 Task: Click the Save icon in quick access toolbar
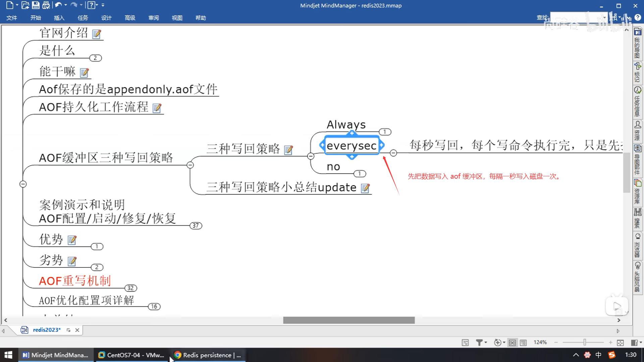(x=36, y=5)
